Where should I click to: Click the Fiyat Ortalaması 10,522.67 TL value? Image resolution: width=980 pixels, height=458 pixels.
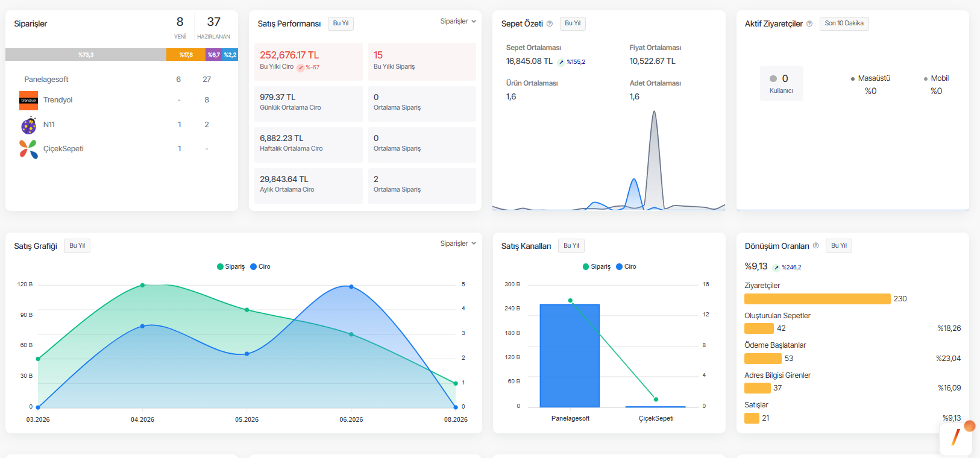[653, 61]
